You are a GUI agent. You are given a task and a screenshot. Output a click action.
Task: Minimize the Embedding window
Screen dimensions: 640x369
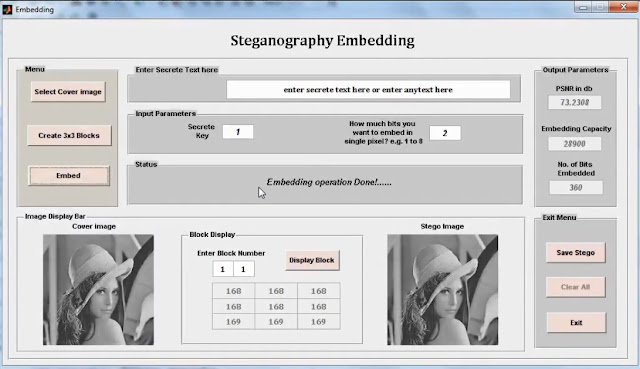(583, 7)
